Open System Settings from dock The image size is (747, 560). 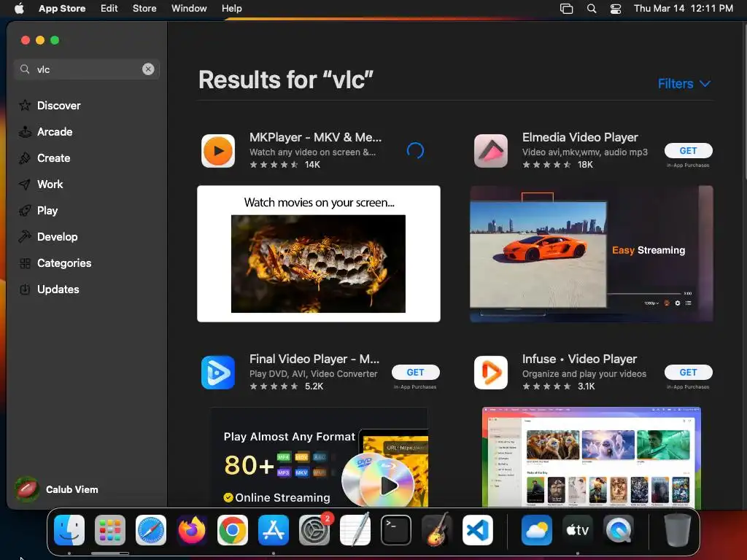[x=314, y=529]
